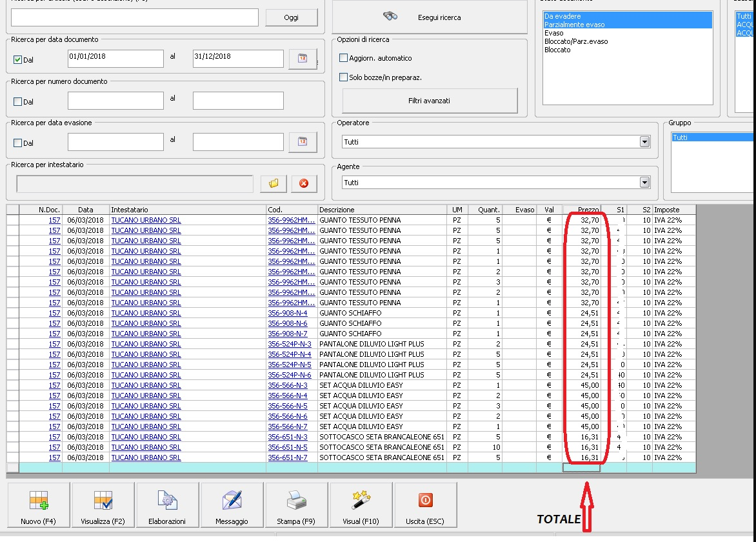
Task: Open article code 356-908-N-4 link
Action: (x=287, y=313)
